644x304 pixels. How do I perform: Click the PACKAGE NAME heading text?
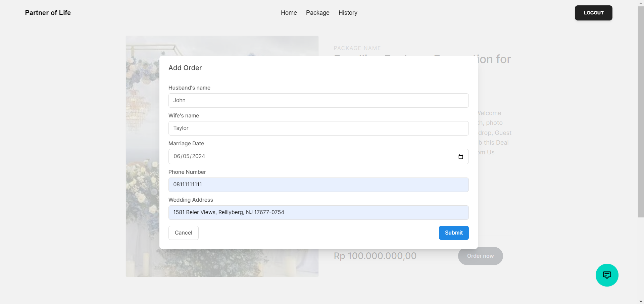pyautogui.click(x=357, y=48)
